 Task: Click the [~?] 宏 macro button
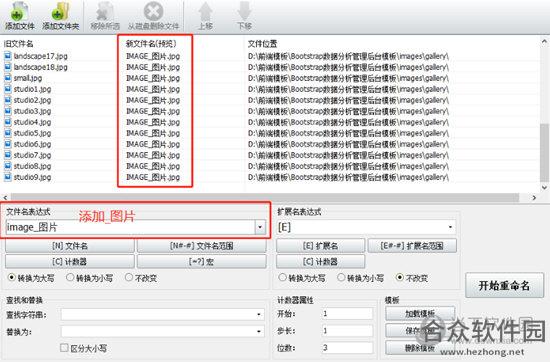click(202, 262)
